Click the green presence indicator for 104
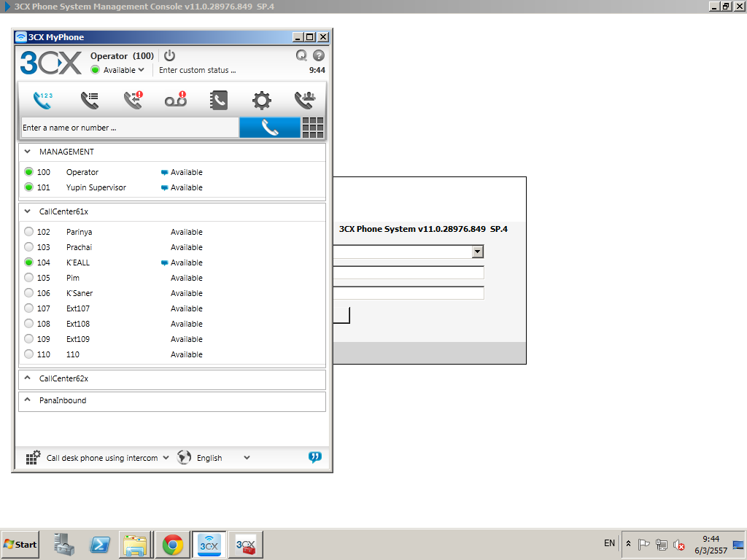 [x=28, y=262]
